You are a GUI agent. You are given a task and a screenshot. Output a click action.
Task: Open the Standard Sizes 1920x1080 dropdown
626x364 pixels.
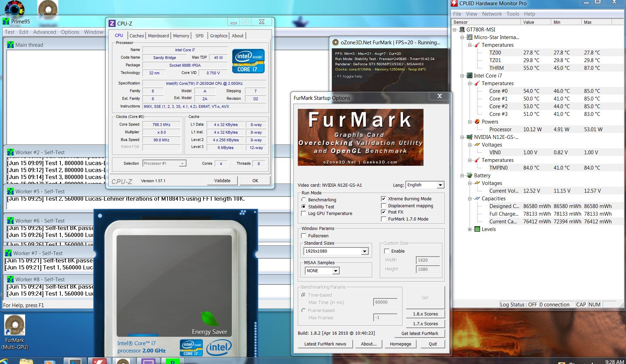(x=336, y=251)
